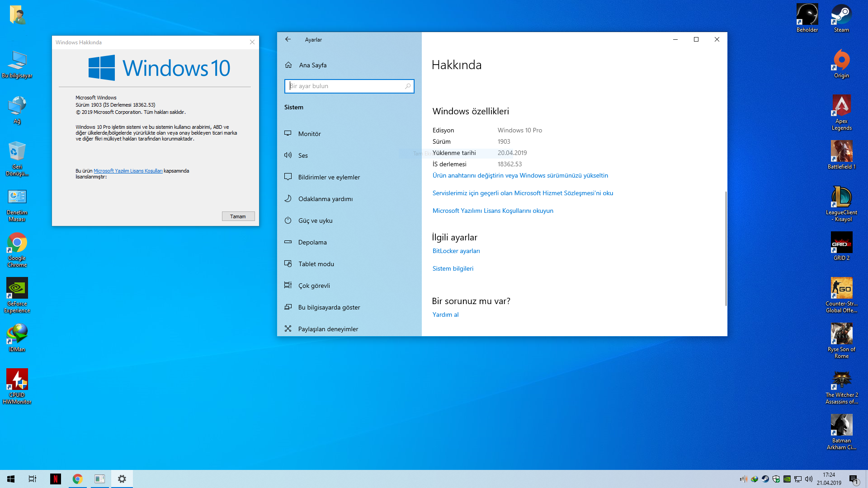Select GeForce Experience desktop icon
Image resolution: width=868 pixels, height=488 pixels.
tap(17, 295)
